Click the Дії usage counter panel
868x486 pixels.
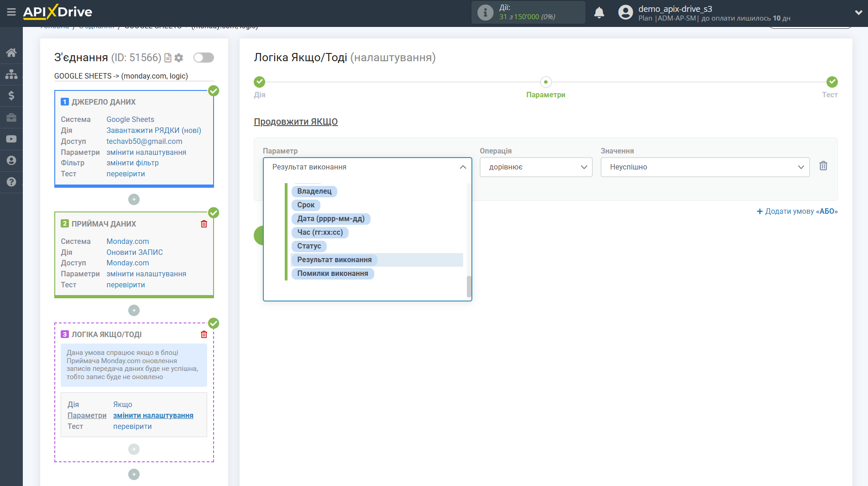point(528,12)
